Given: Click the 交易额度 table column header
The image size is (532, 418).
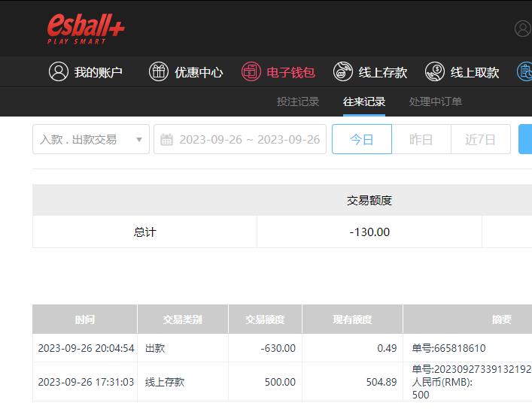Looking at the screenshot, I should 265,320.
